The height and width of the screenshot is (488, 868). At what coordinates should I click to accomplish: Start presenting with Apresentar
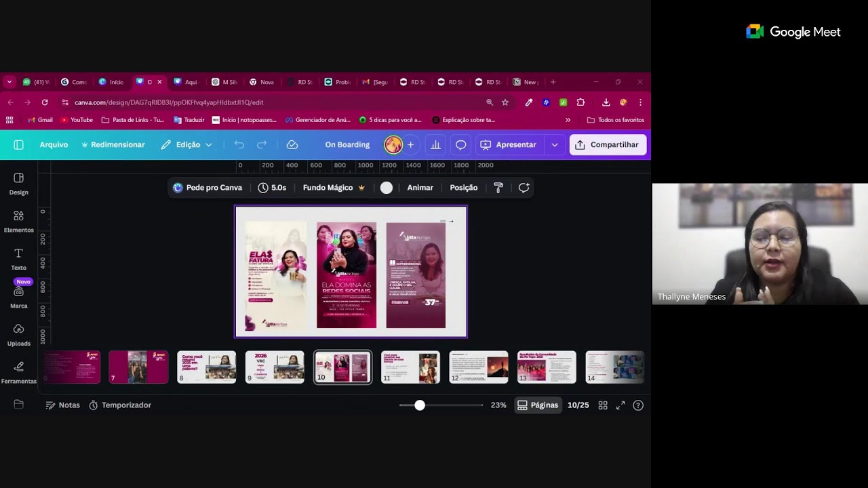[509, 144]
